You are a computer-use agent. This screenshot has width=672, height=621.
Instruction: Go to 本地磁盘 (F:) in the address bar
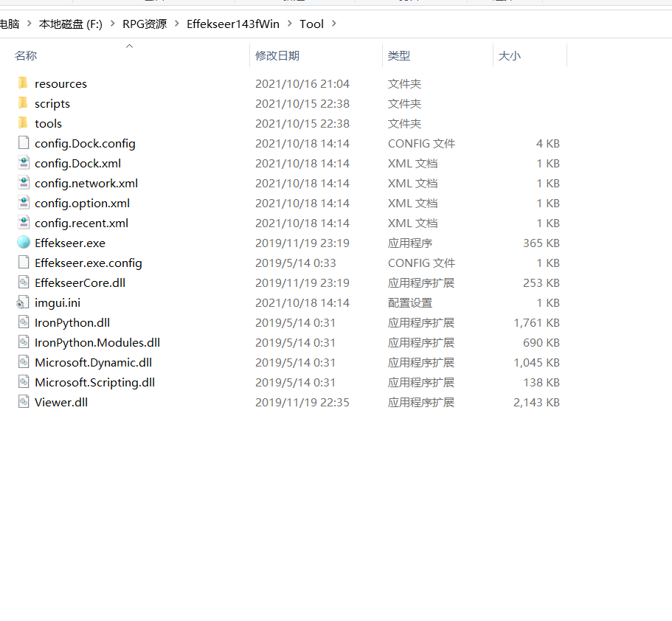[71, 24]
